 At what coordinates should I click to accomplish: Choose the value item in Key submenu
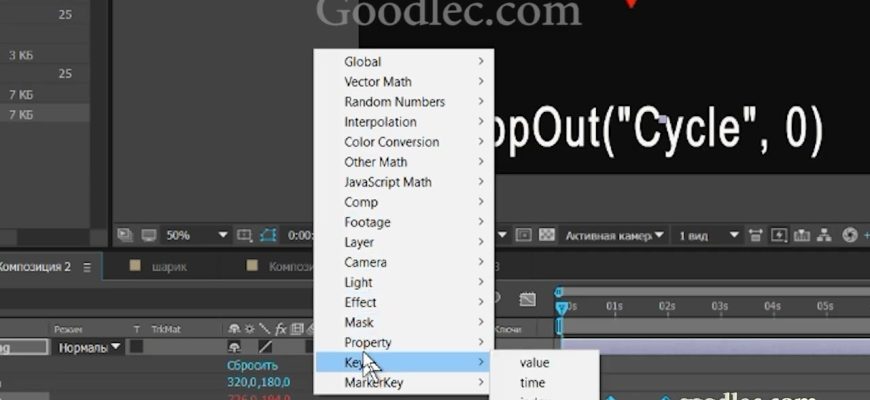(535, 363)
